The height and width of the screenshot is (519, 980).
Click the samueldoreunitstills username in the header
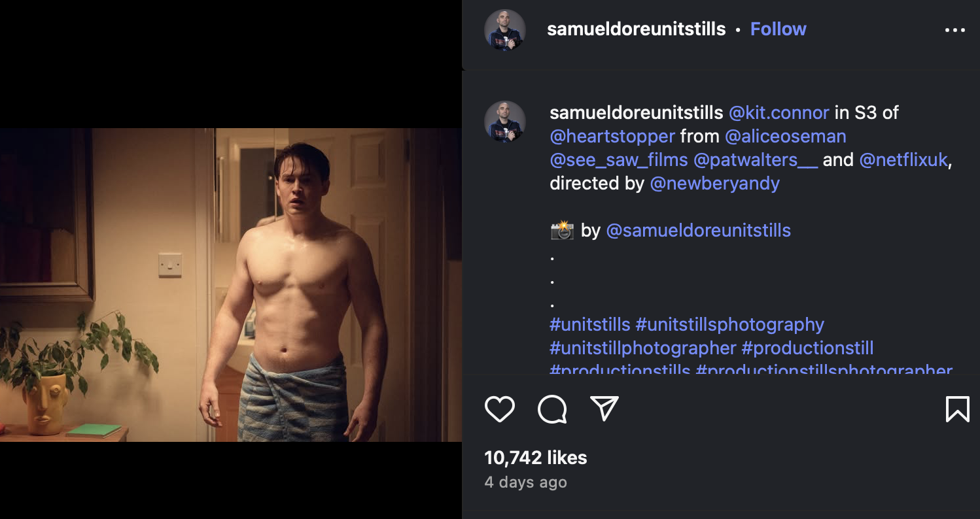[x=636, y=29]
